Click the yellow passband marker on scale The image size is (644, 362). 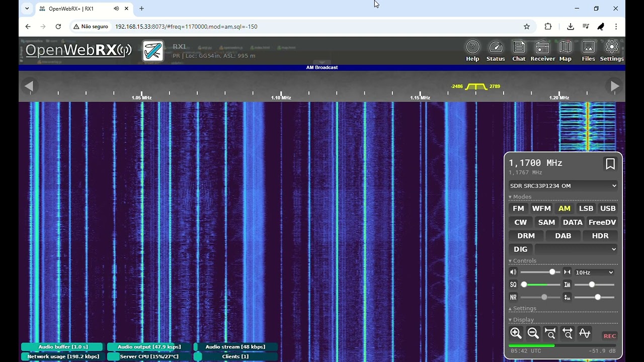476,86
